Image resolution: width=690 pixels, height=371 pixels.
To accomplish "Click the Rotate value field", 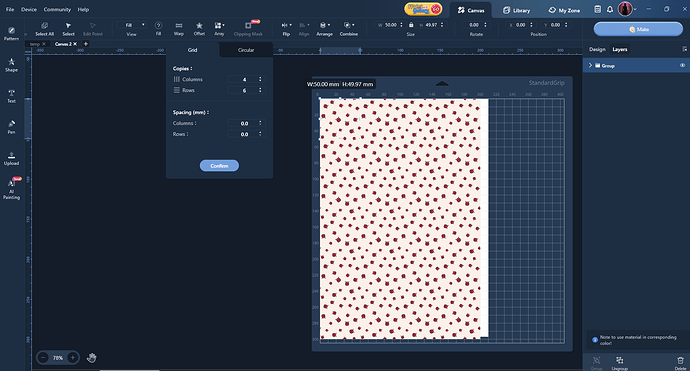I will 476,25.
